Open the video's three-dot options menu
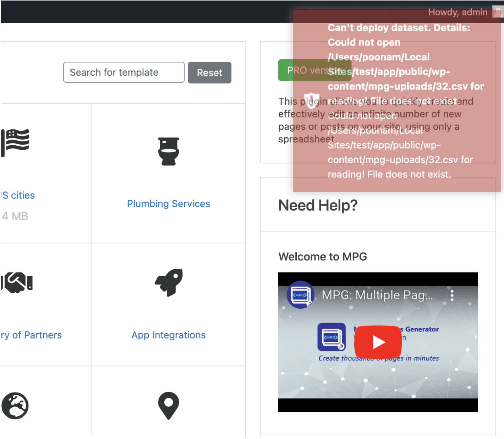Viewport: 504px width, 439px height. pyautogui.click(x=452, y=295)
